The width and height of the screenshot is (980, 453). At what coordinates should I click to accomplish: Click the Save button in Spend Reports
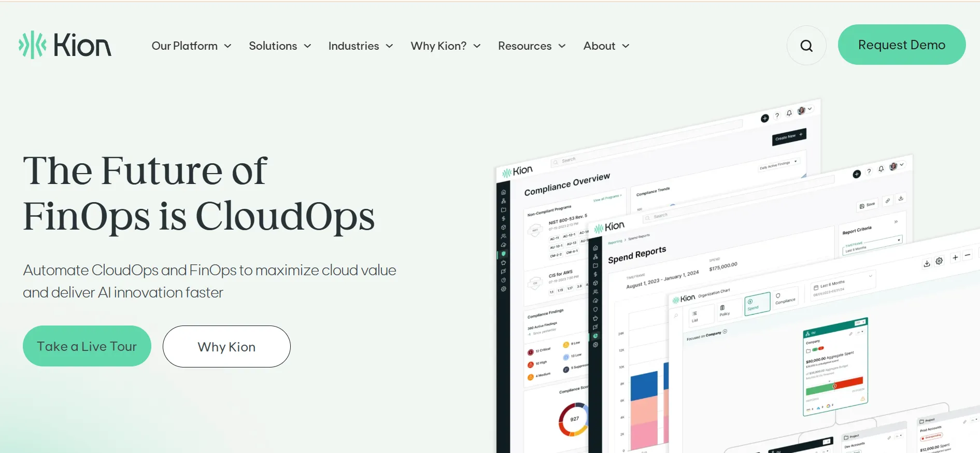867,205
